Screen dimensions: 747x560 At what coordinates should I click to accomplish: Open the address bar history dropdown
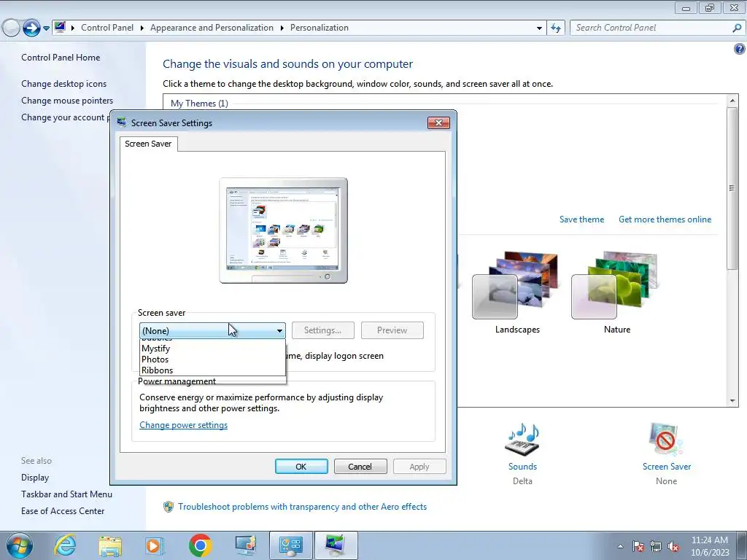(x=539, y=28)
